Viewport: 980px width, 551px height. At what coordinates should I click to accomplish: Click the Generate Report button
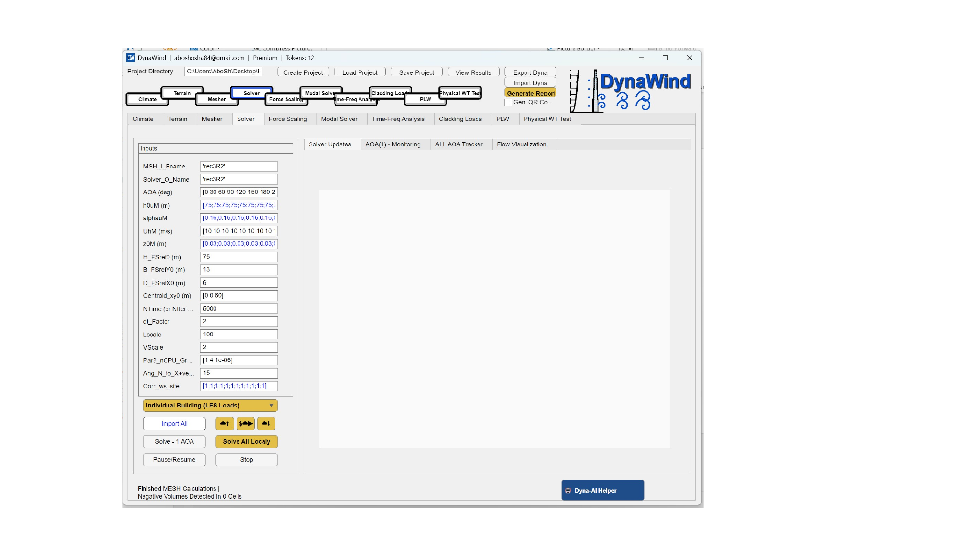pyautogui.click(x=530, y=93)
